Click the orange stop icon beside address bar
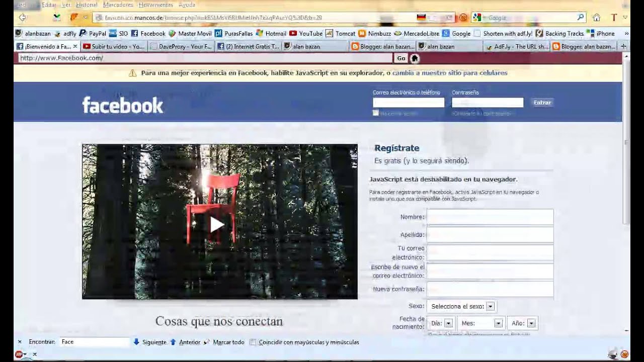 point(463,18)
